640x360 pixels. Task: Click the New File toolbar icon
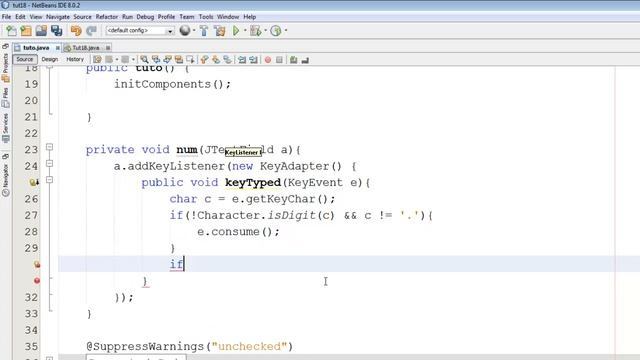(x=11, y=31)
